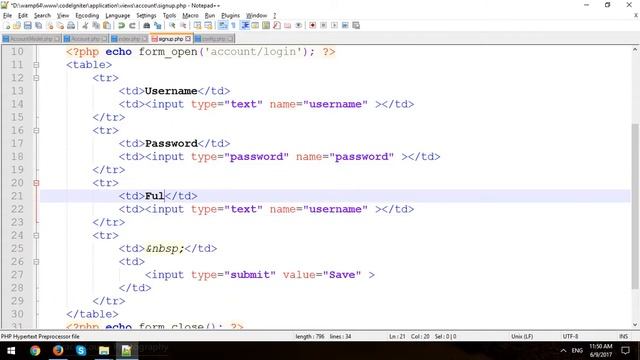Show hidden system tray icons chevron
This screenshot has width=640, height=360.
(x=563, y=350)
